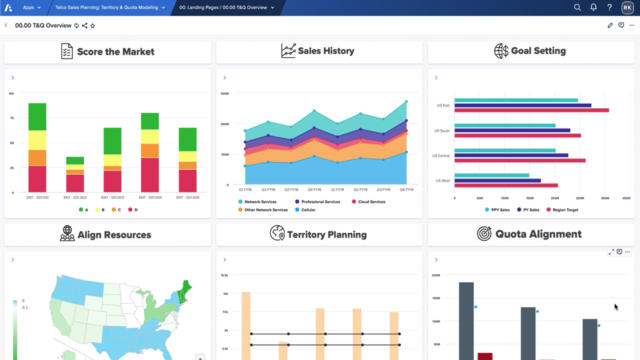Toggle legend item A in Score the Market
The width and height of the screenshot is (640, 360).
click(x=83, y=209)
